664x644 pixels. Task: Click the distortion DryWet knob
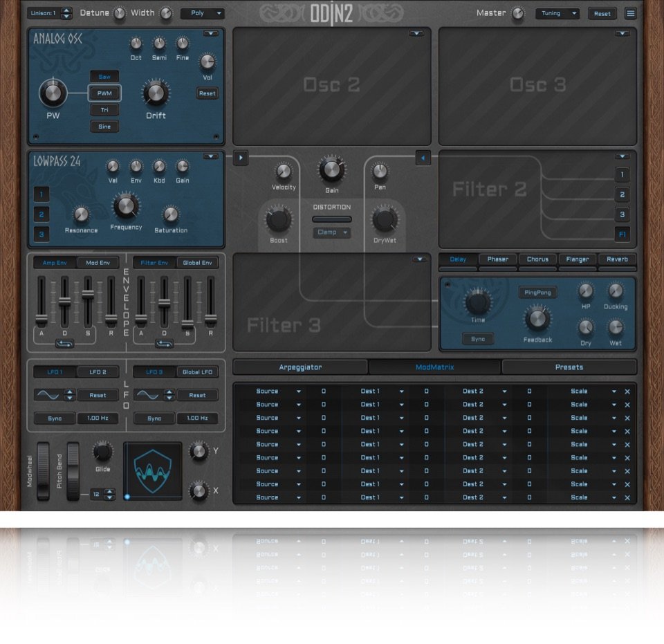tap(385, 220)
